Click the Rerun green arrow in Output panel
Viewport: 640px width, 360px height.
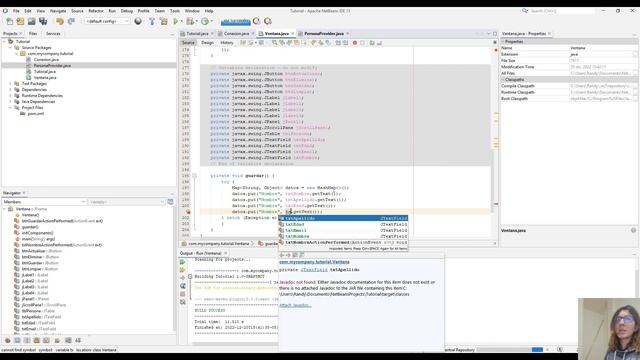(x=182, y=262)
